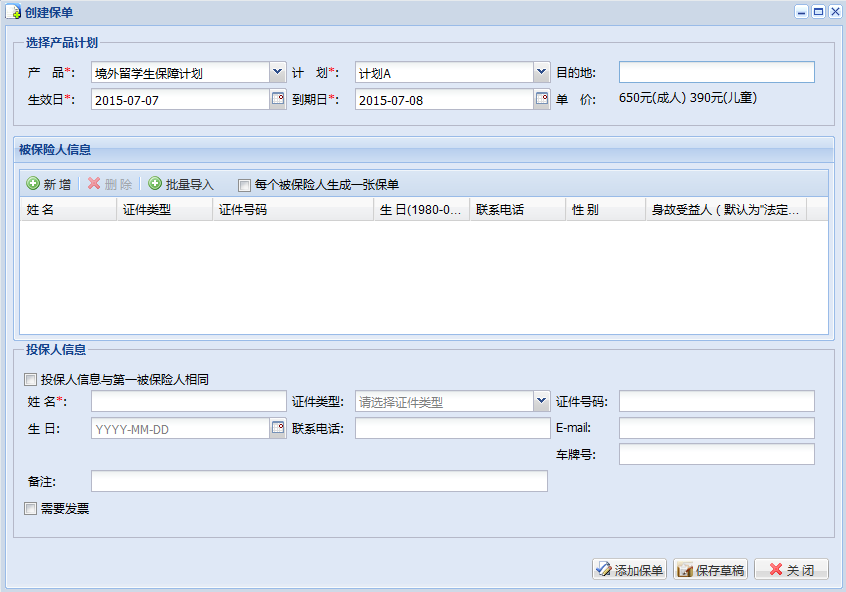Open the 到期日 calendar picker icon
Screen dimensions: 846x592
(542, 99)
